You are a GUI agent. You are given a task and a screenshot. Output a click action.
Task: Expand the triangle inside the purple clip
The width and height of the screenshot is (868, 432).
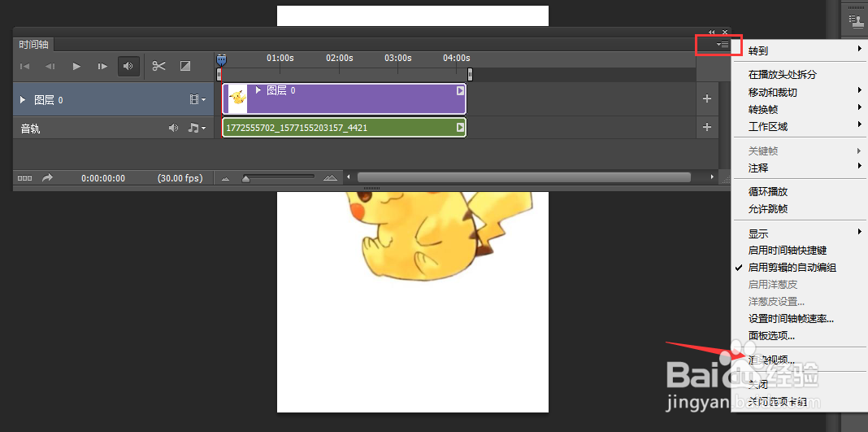tap(258, 89)
